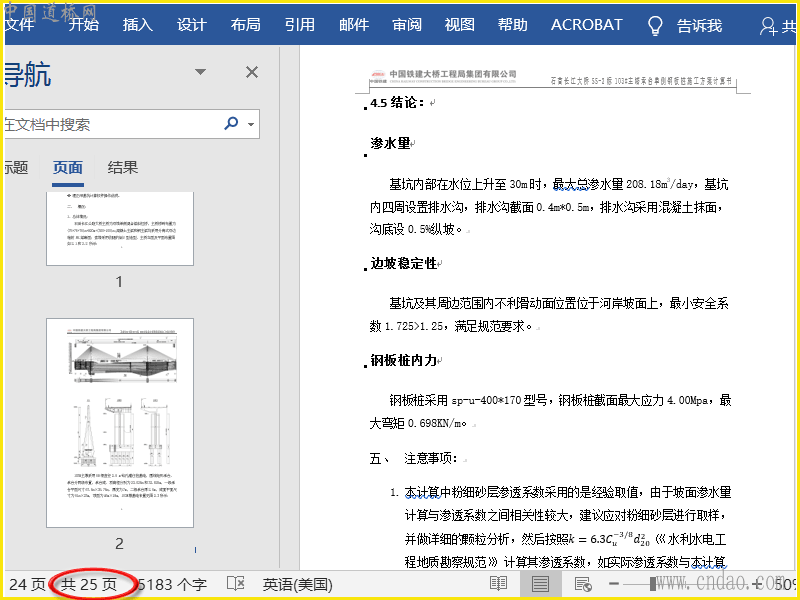Click the share person icon
This screenshot has height=600, width=800.
coord(767,27)
